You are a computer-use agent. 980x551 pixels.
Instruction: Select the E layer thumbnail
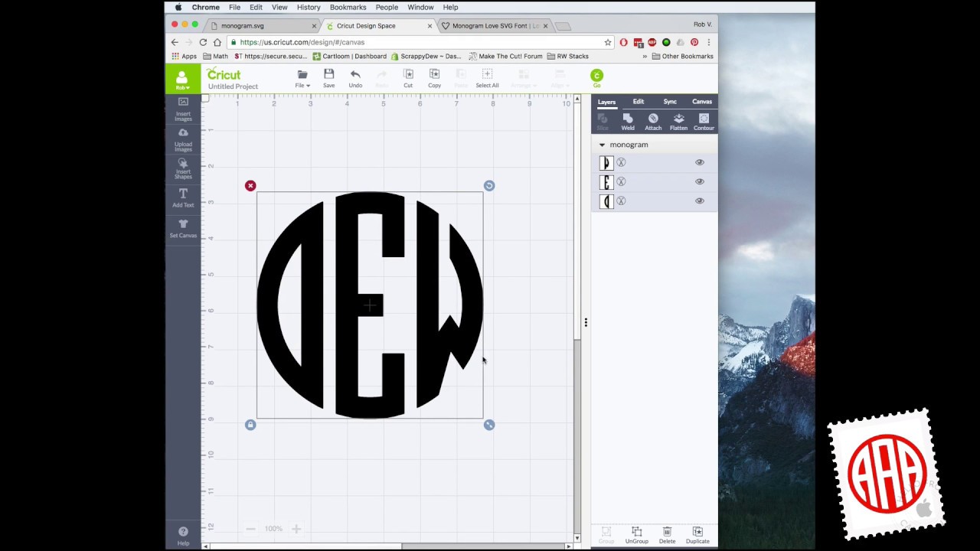606,181
